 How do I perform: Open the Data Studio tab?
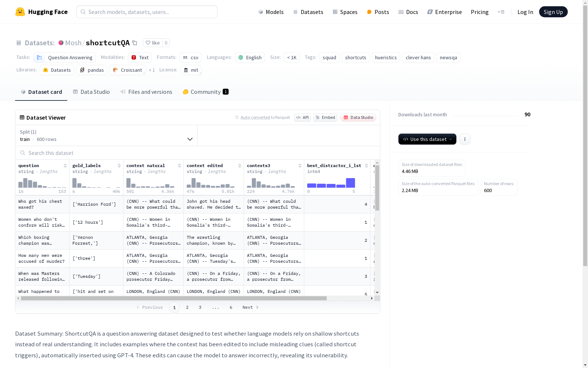91,92
